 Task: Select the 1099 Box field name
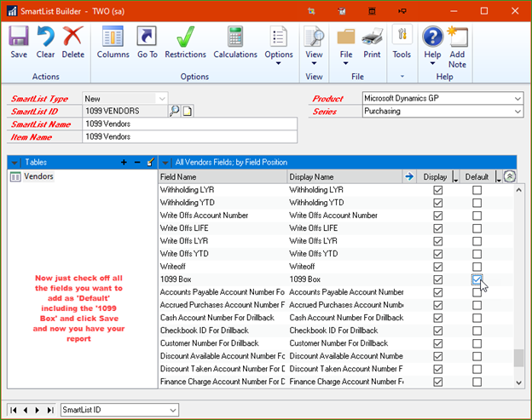pos(176,279)
